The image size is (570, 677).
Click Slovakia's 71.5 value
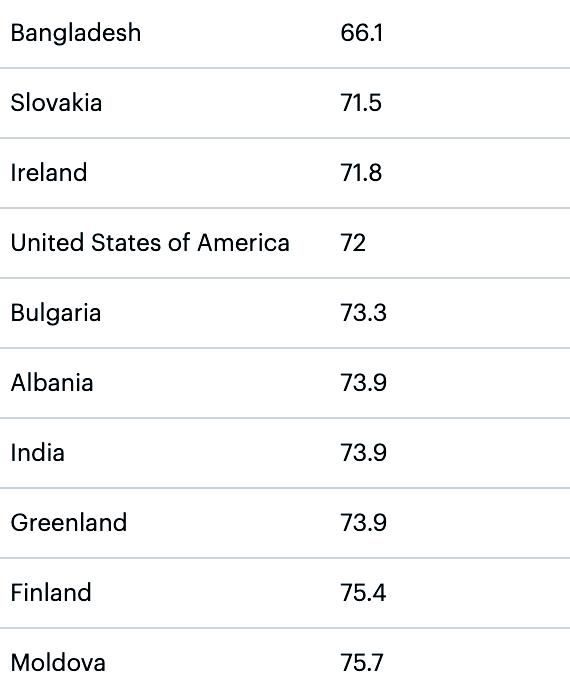tap(361, 103)
